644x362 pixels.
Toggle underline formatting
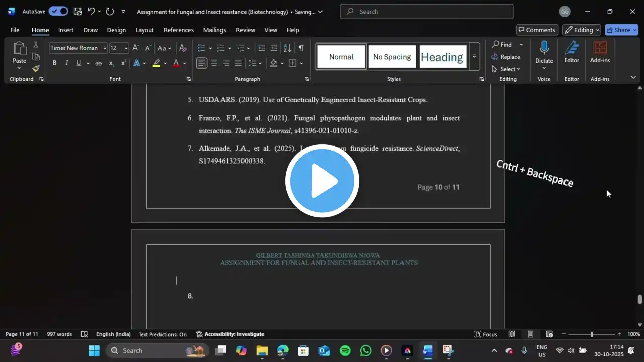coord(78,63)
